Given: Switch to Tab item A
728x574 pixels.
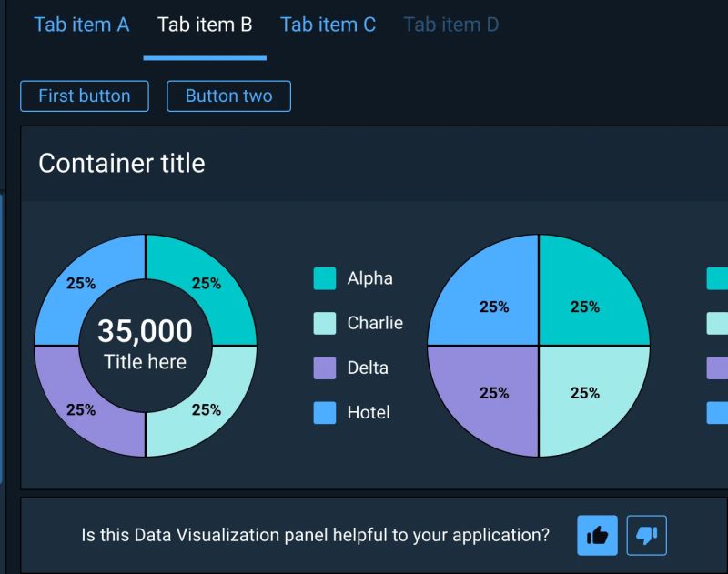Looking at the screenshot, I should pyautogui.click(x=82, y=25).
